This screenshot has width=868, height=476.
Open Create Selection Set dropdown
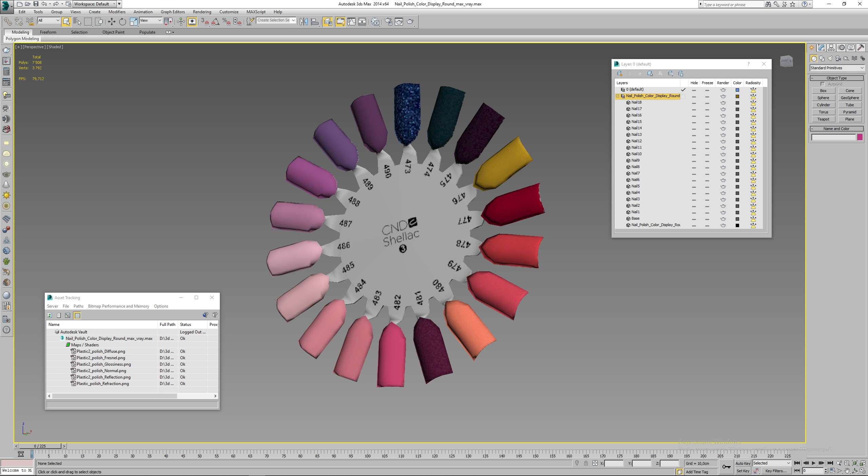point(276,20)
